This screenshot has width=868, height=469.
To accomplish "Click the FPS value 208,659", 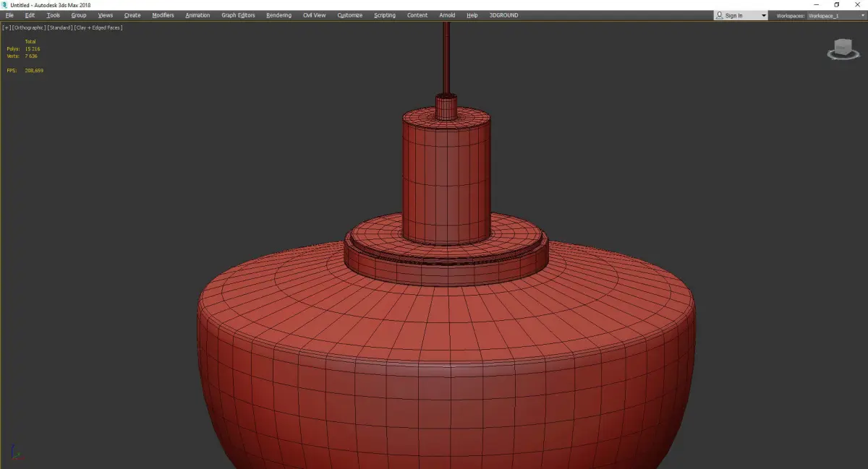I will pyautogui.click(x=34, y=70).
